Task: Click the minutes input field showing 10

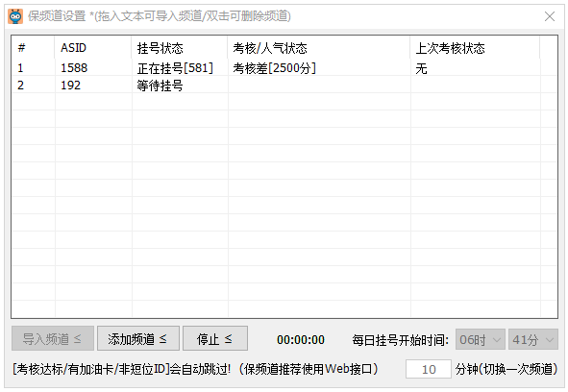Action: pyautogui.click(x=429, y=369)
